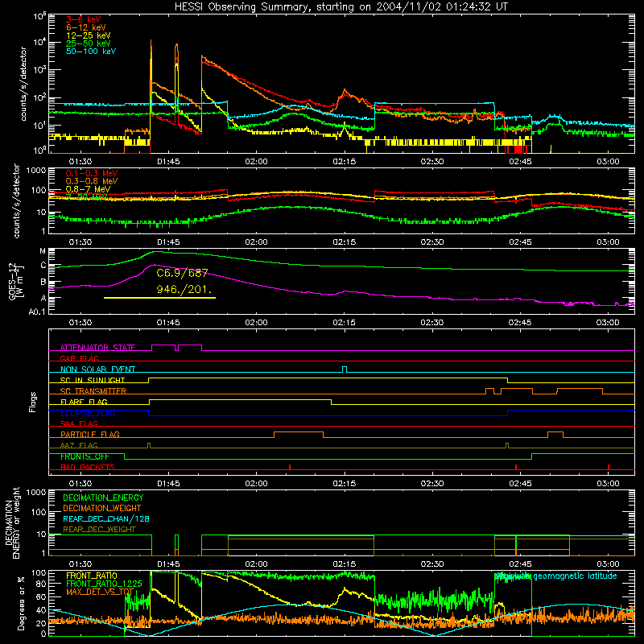644x644 pixels.
Task: Click the "counts/s/detector" label of MeV panel
Action: click(x=16, y=200)
